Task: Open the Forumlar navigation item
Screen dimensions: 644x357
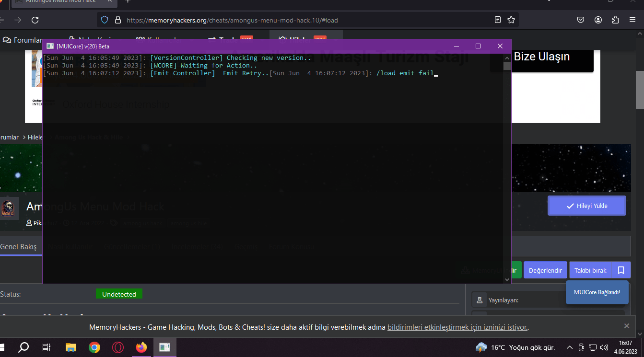Action: [x=23, y=40]
